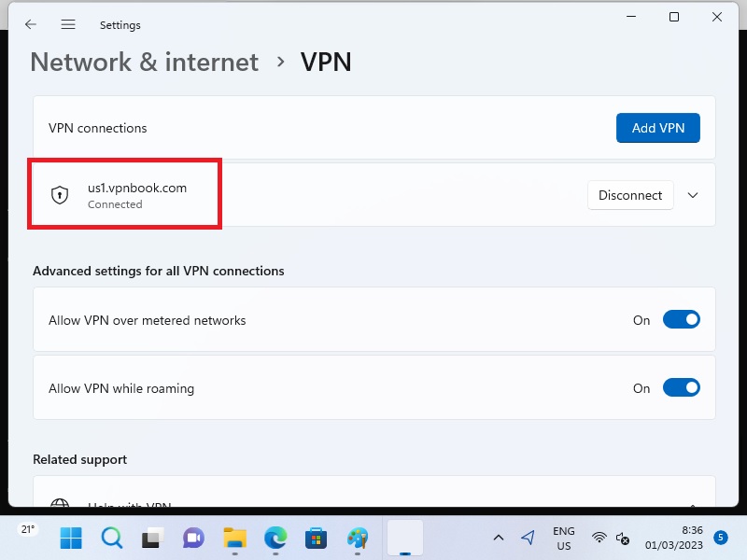Open the hamburger navigation menu
The height and width of the screenshot is (560, 747).
[x=68, y=24]
